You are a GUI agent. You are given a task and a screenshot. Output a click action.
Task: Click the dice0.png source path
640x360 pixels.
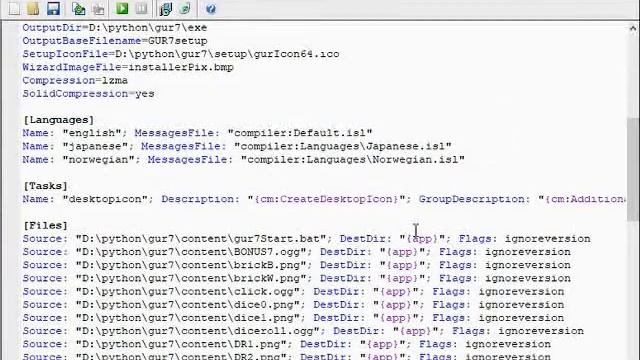pos(188,305)
